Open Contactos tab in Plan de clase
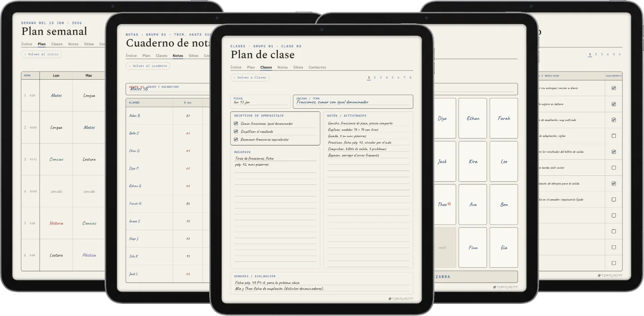The image size is (644, 316). (x=317, y=67)
